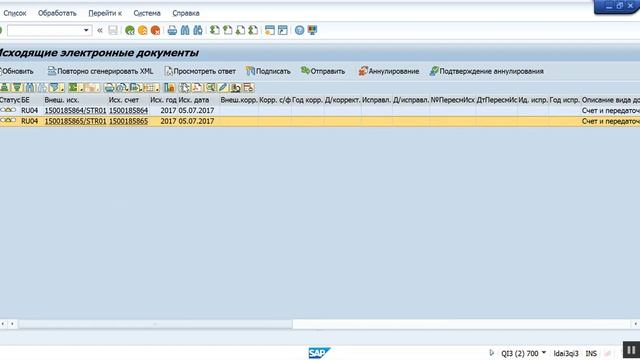Click the Исправл. column header
640x360 pixels.
pos(376,100)
